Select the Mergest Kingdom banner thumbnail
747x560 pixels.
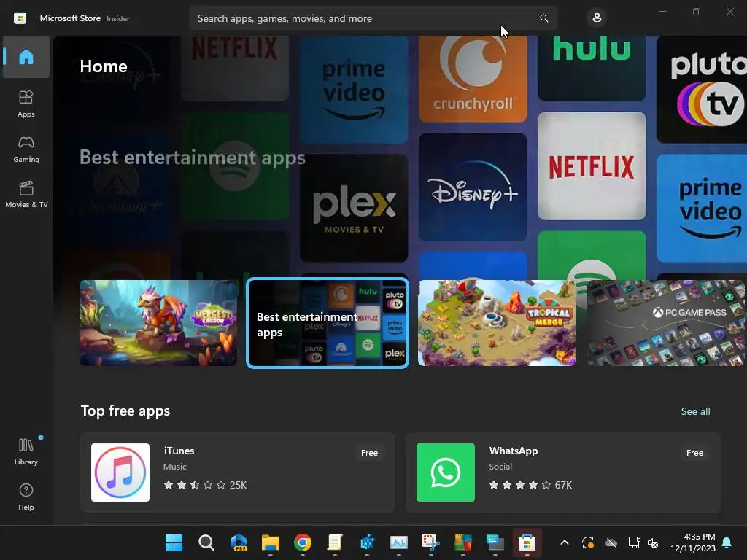158,323
